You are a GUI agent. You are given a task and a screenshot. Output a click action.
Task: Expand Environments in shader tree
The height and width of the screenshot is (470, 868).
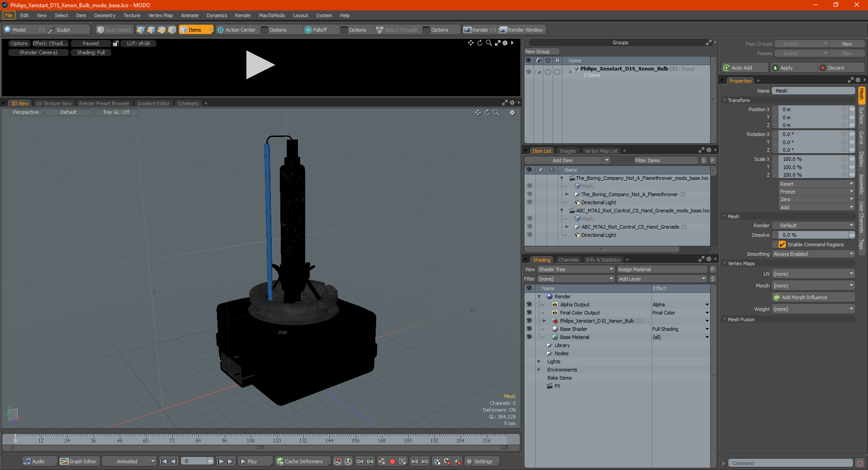pyautogui.click(x=539, y=370)
